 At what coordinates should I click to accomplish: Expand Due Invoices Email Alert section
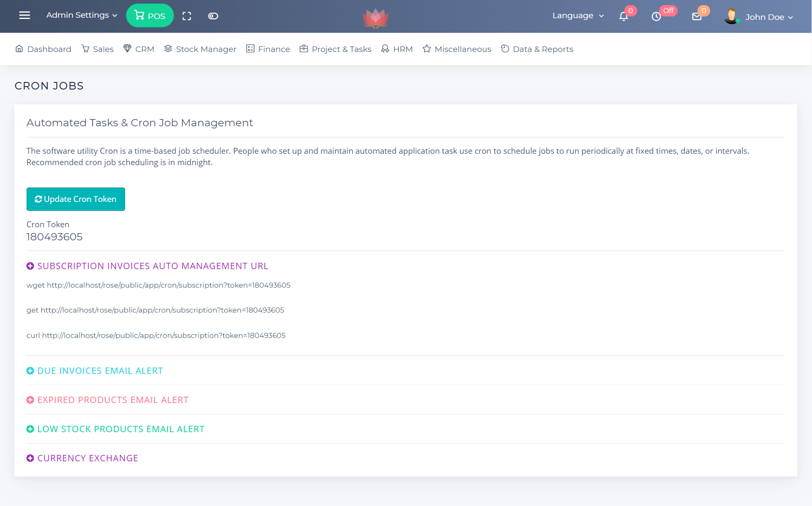pos(100,371)
